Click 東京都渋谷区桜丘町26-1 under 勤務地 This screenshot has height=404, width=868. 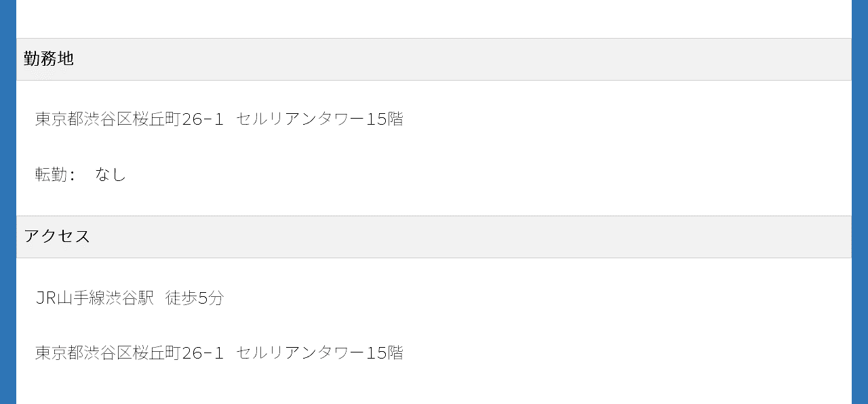130,119
